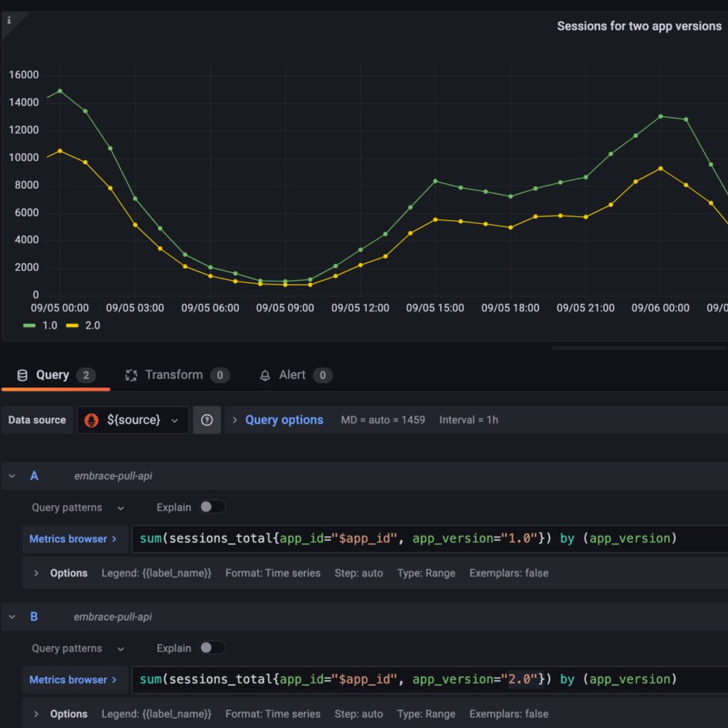Click the '2.0' legend label
Viewport: 728px width, 728px height.
click(92, 326)
